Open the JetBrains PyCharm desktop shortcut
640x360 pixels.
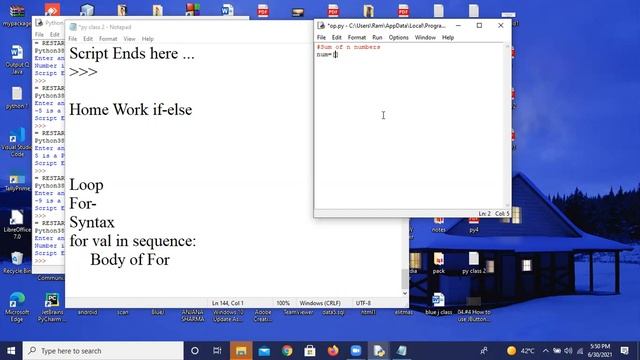point(52,307)
